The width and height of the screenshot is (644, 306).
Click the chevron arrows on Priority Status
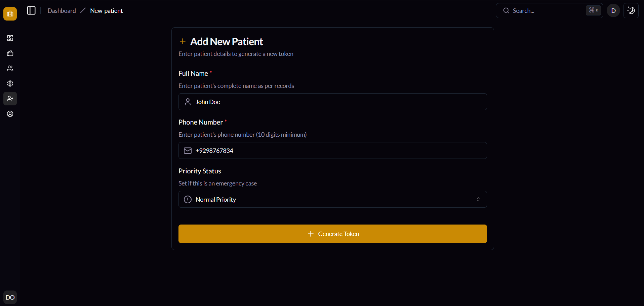tap(478, 199)
